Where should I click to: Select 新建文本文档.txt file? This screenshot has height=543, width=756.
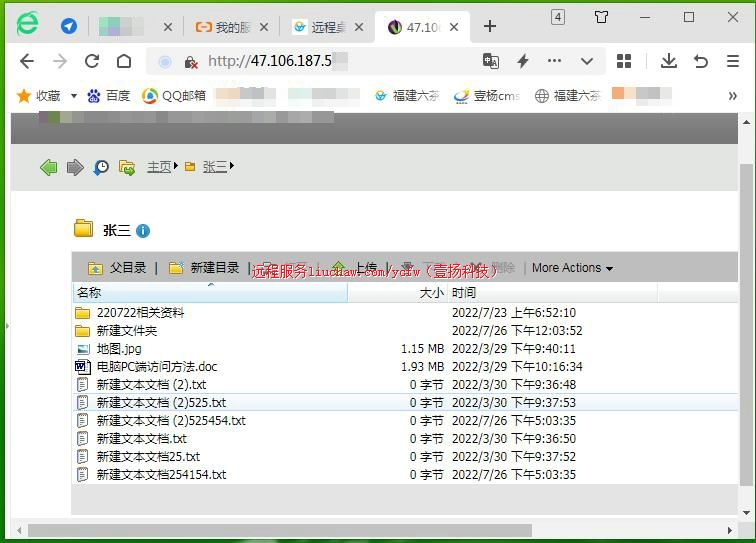pyautogui.click(x=141, y=438)
